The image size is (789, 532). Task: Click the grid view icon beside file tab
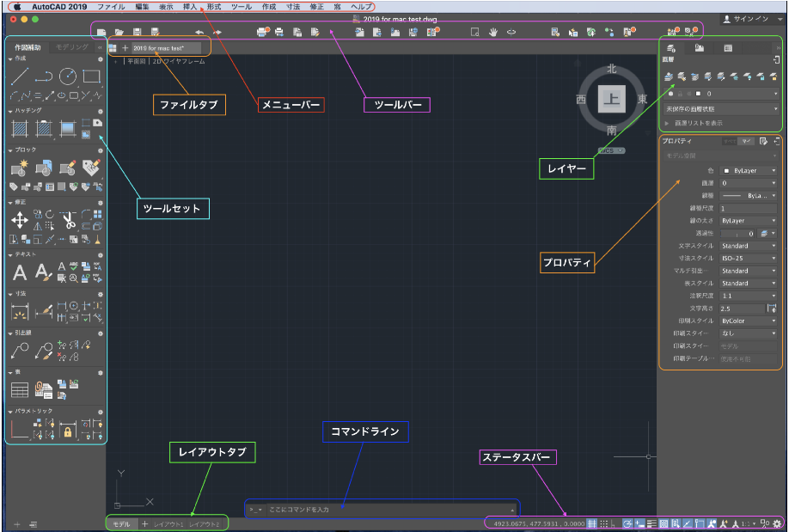coord(113,48)
